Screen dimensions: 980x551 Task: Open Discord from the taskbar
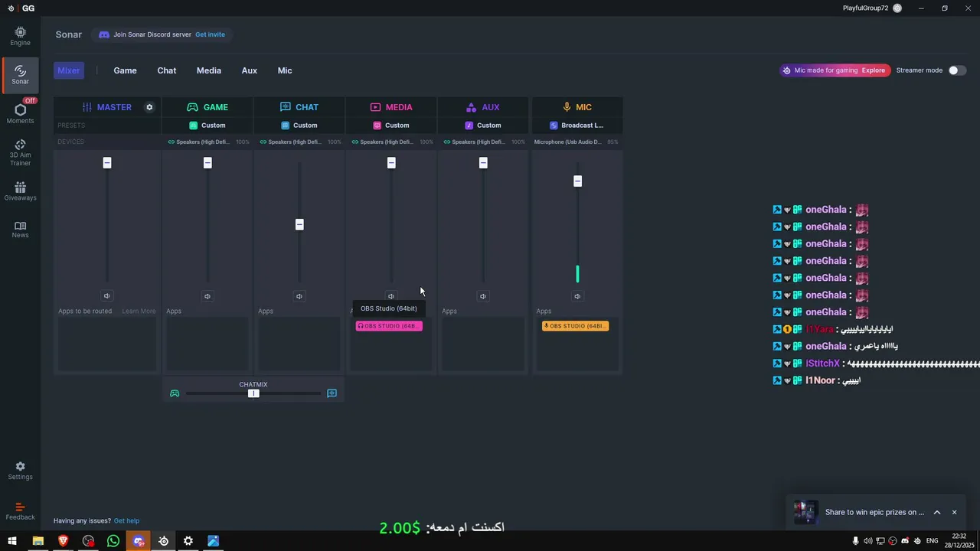[139, 541]
